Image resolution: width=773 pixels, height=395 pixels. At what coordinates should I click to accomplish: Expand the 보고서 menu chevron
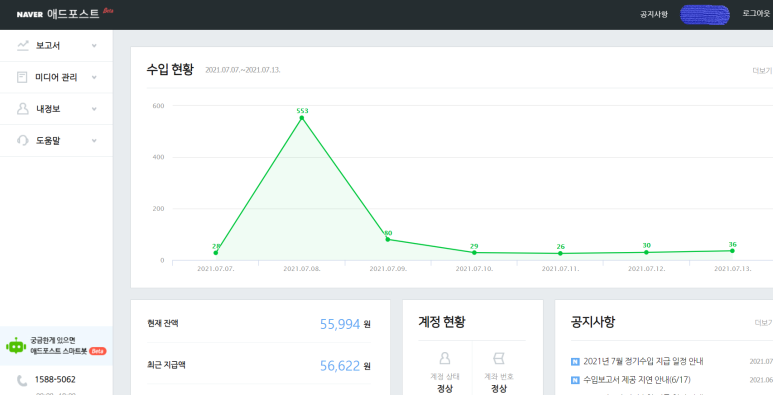[94, 46]
